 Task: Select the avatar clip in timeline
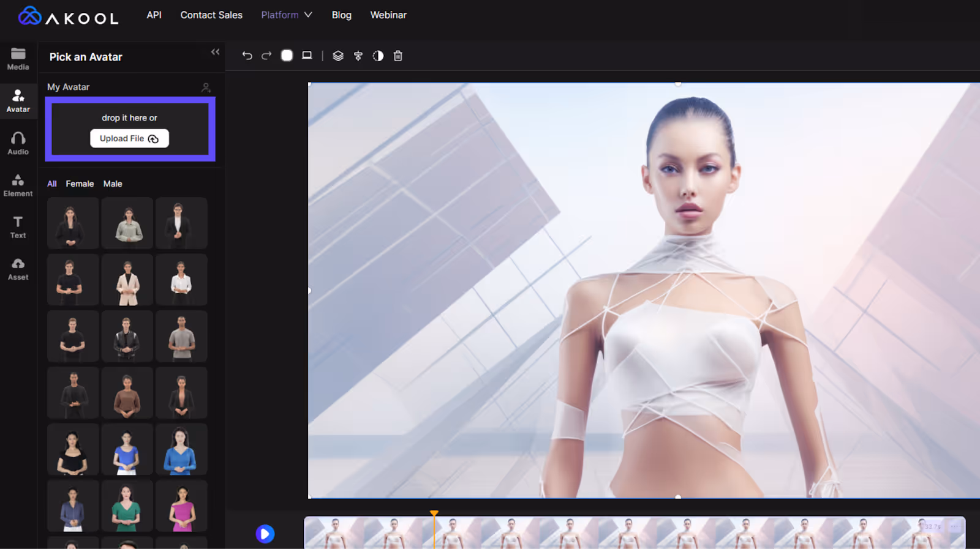click(x=635, y=532)
